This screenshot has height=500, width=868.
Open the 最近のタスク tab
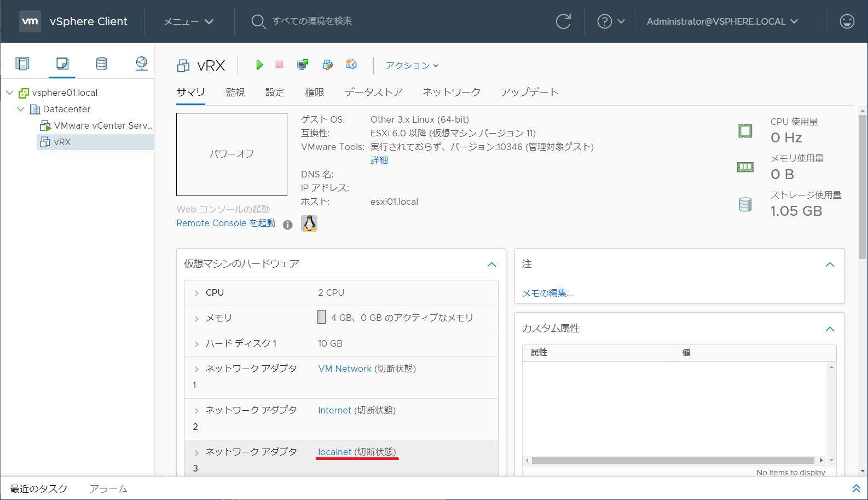coord(39,488)
